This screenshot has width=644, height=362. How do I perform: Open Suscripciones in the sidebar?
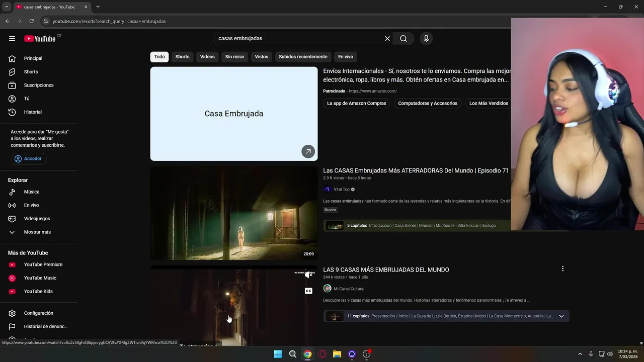[x=39, y=85]
